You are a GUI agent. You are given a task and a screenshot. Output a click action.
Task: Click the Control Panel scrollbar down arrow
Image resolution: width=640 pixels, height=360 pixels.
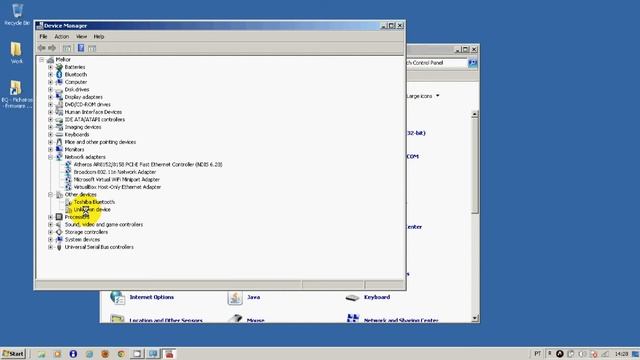point(475,318)
